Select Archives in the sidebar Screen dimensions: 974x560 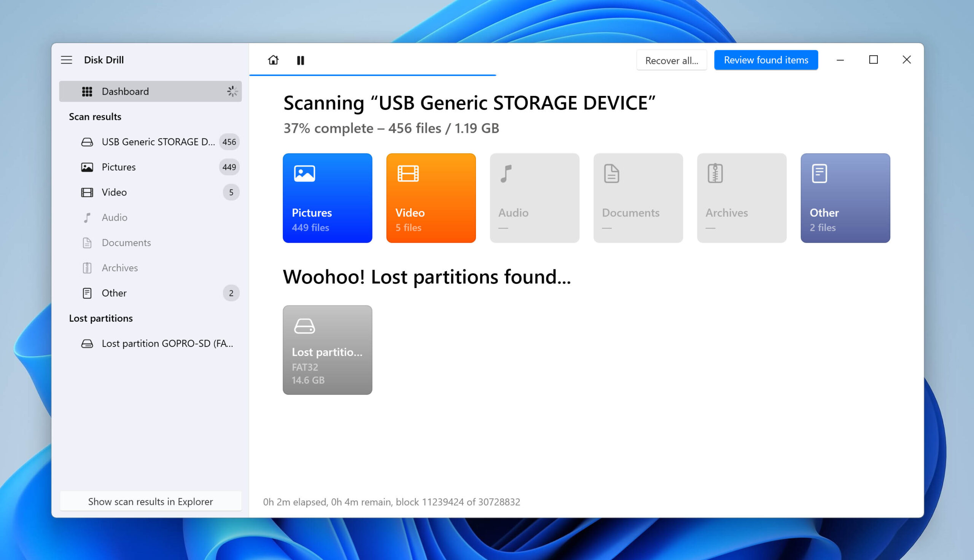[150, 268]
